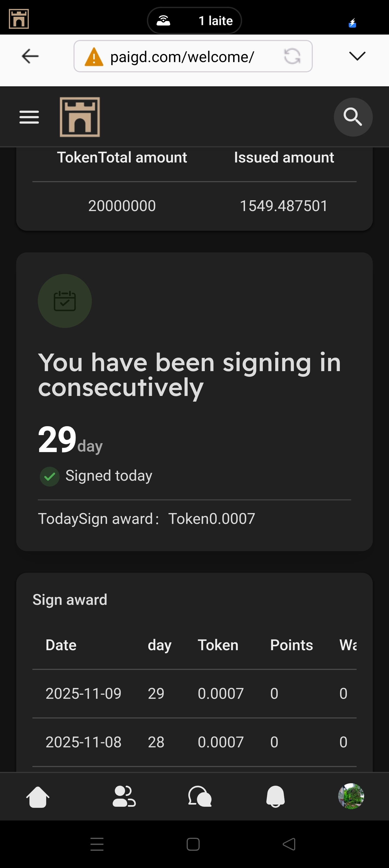Open the hamburger navigation menu
This screenshot has width=389, height=868.
click(29, 117)
